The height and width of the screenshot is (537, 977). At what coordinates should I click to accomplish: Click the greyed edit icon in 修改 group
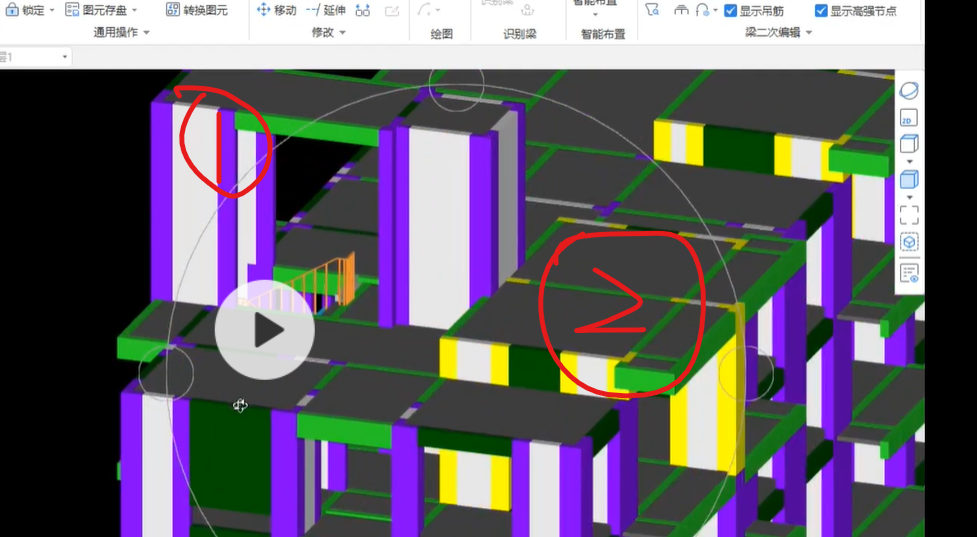click(x=392, y=9)
